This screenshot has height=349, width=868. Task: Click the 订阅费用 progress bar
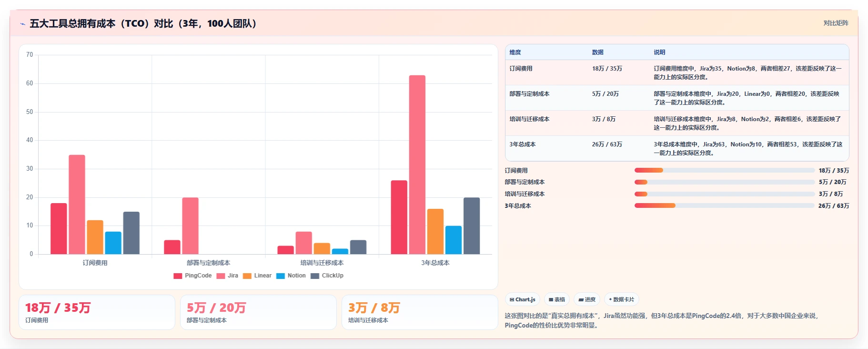click(724, 170)
